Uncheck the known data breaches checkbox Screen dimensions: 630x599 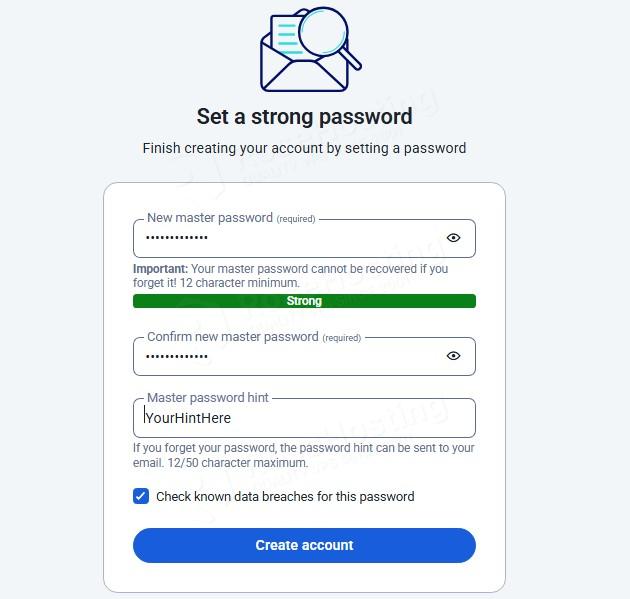pyautogui.click(x=141, y=496)
